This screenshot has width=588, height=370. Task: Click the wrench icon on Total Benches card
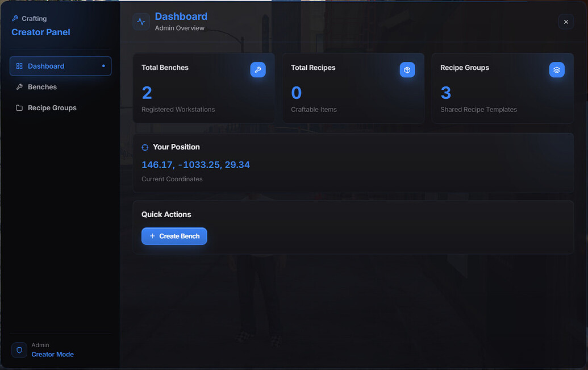[258, 70]
